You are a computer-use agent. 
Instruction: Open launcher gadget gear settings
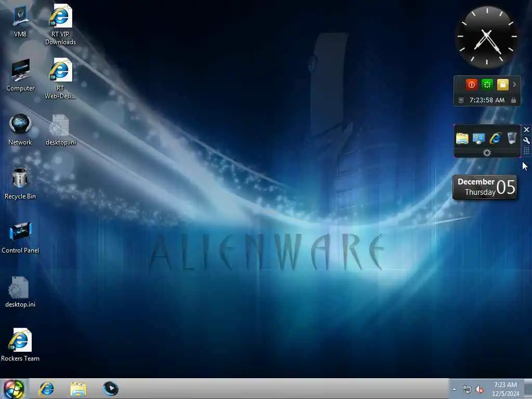[x=487, y=153]
